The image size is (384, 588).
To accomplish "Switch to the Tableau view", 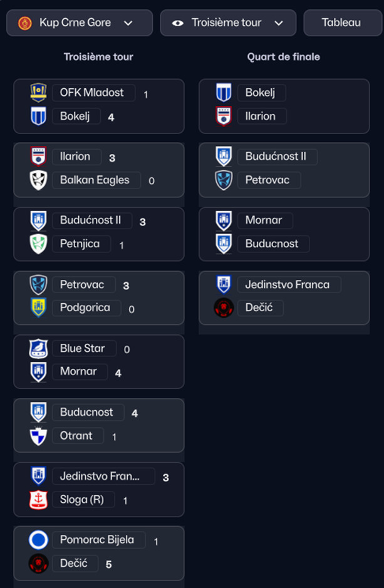I will coord(342,23).
